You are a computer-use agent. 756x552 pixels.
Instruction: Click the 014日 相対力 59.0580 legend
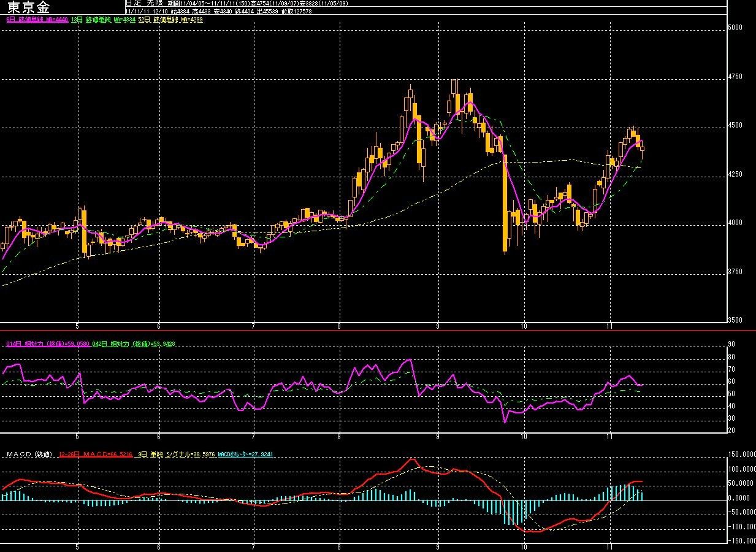click(48, 344)
